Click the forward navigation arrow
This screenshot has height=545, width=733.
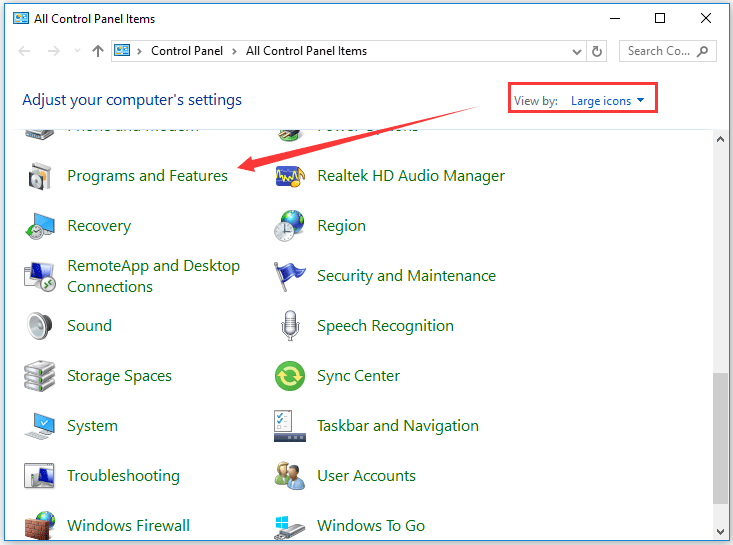coord(54,51)
